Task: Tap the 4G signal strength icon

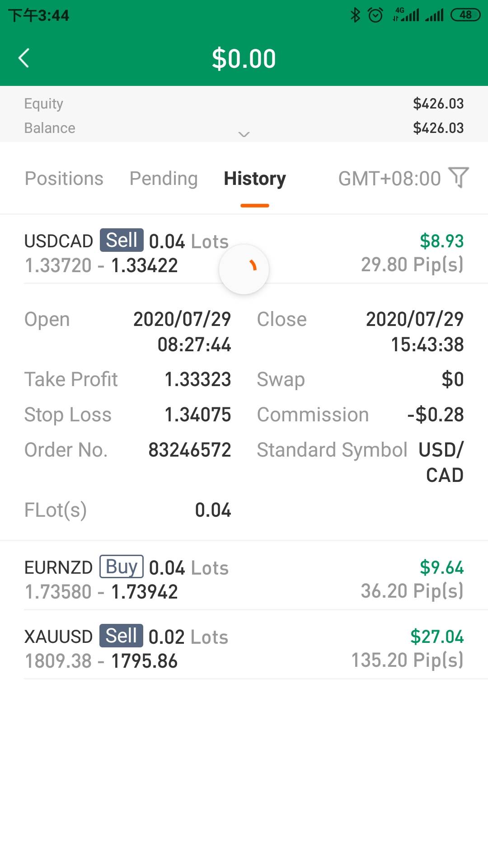Action: point(406,15)
